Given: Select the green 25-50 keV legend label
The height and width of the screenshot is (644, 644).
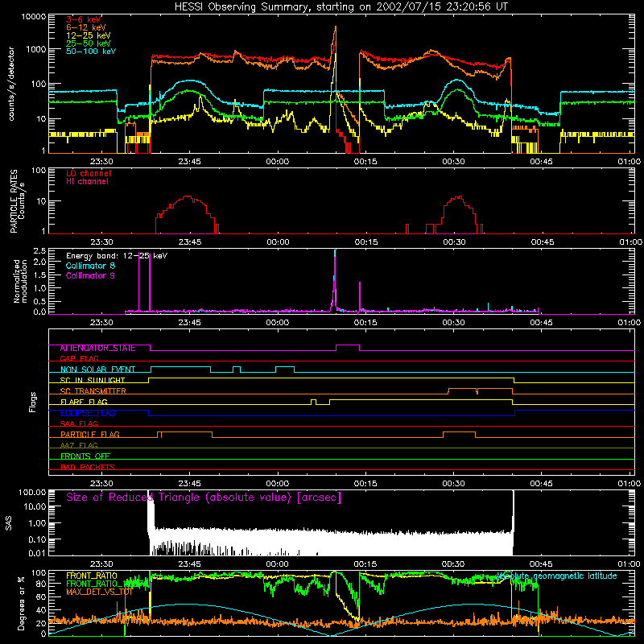Looking at the screenshot, I should point(89,43).
